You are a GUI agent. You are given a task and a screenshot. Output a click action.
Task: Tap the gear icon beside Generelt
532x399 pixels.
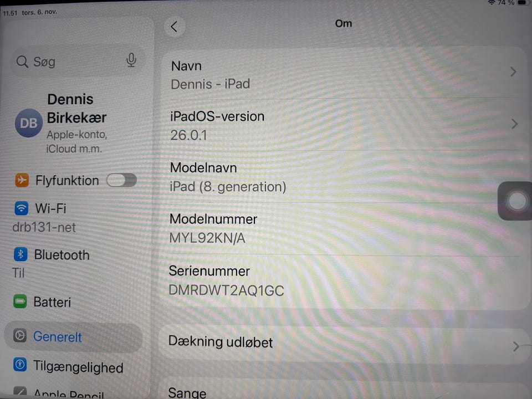[x=20, y=336]
